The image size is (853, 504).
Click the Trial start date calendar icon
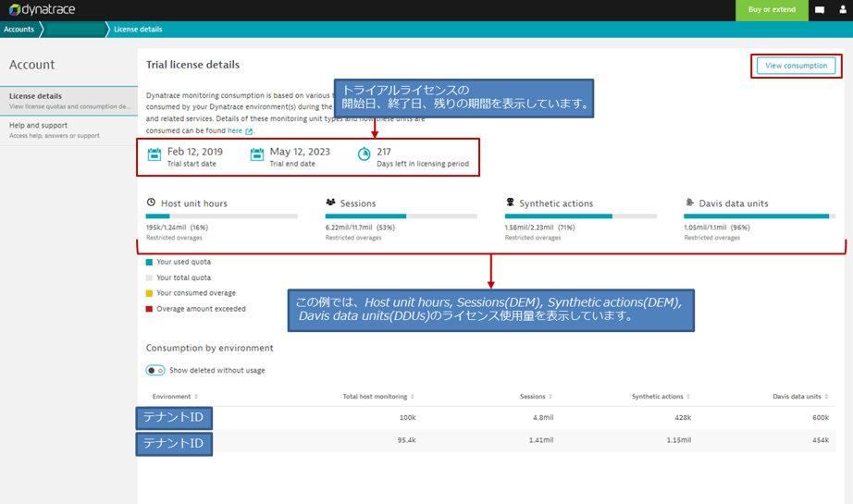point(155,154)
